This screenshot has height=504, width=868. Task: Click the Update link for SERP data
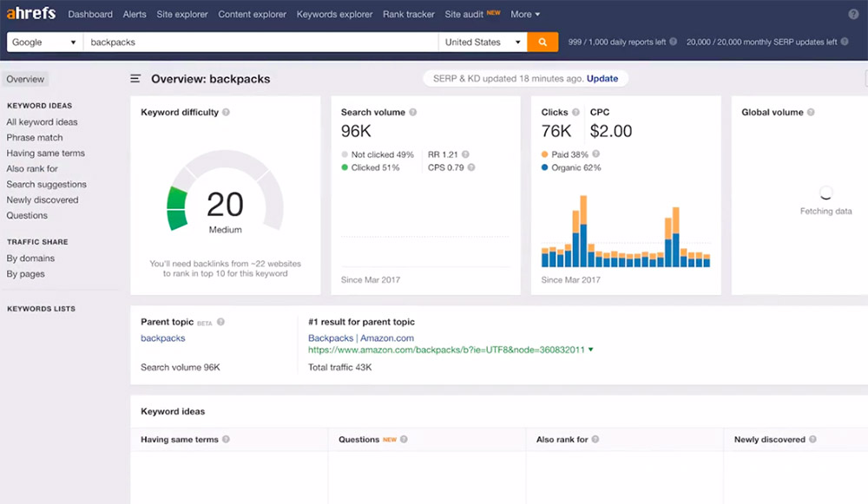point(602,78)
